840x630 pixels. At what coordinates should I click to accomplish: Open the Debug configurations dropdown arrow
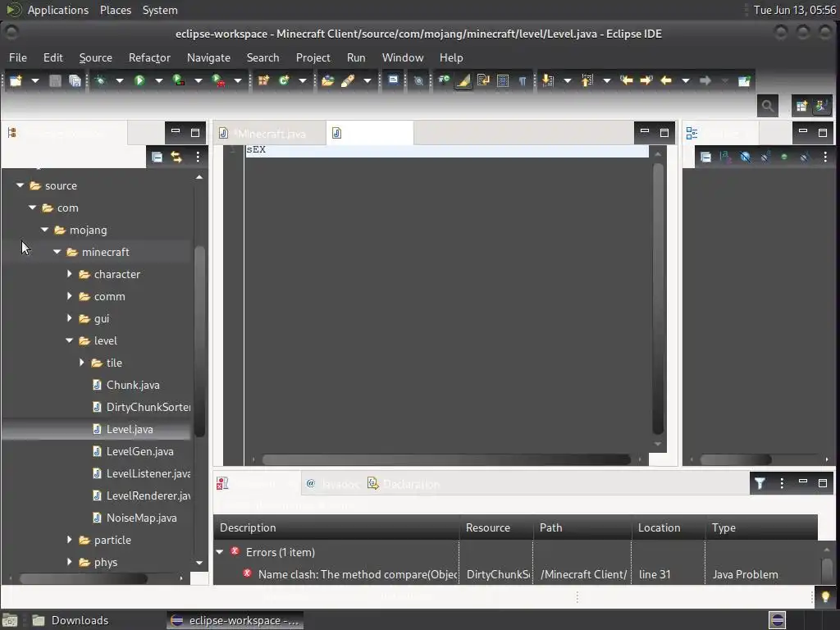pyautogui.click(x=120, y=80)
